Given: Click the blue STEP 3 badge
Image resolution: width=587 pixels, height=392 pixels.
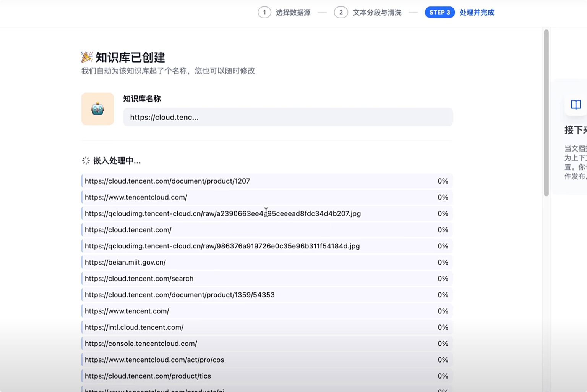Looking at the screenshot, I should click(x=439, y=12).
